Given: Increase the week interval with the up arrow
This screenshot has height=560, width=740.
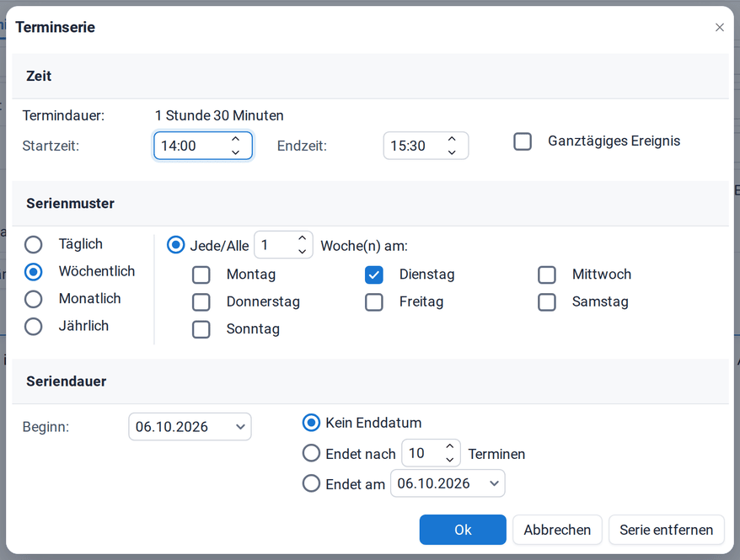Looking at the screenshot, I should (x=303, y=238).
